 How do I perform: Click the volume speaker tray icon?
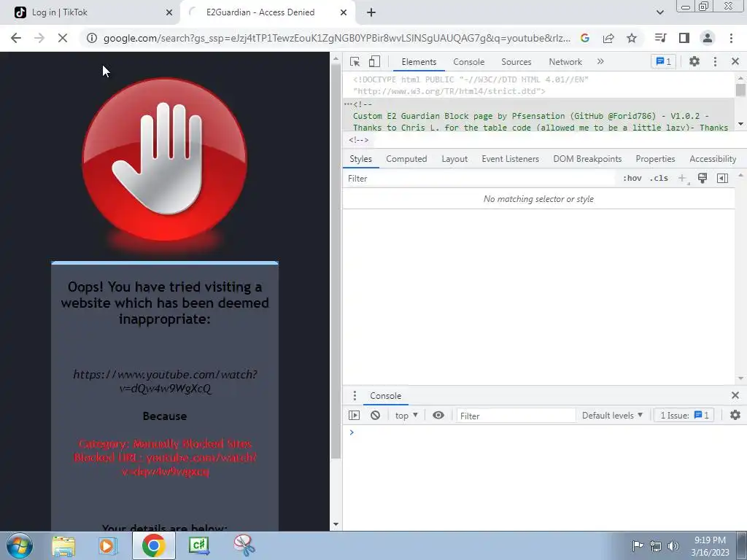pos(673,546)
